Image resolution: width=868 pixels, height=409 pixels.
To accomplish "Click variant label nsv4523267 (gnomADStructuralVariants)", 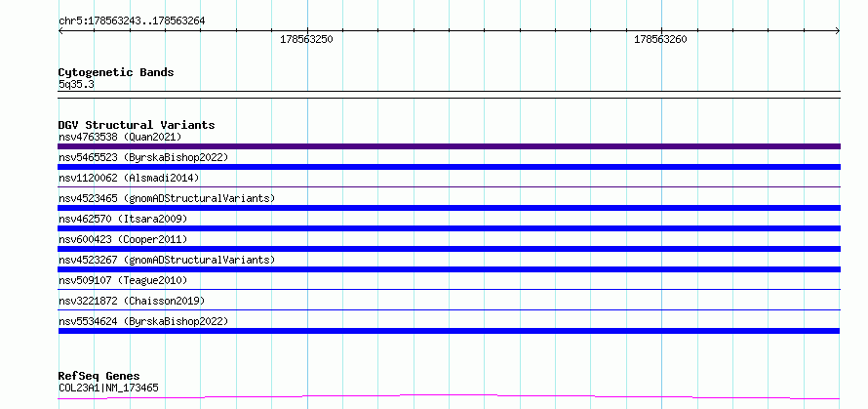I will (x=166, y=260).
